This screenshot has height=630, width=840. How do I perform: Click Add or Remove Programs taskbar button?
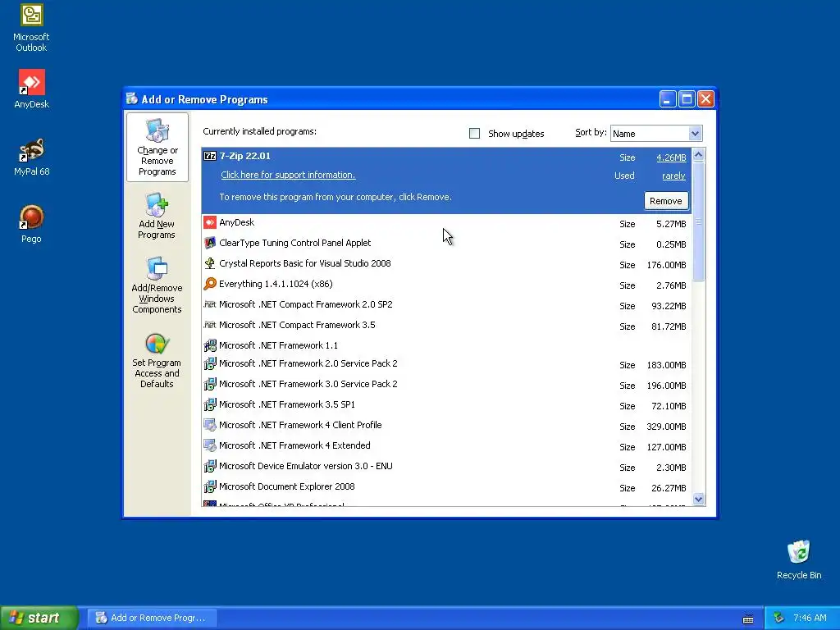pos(153,618)
